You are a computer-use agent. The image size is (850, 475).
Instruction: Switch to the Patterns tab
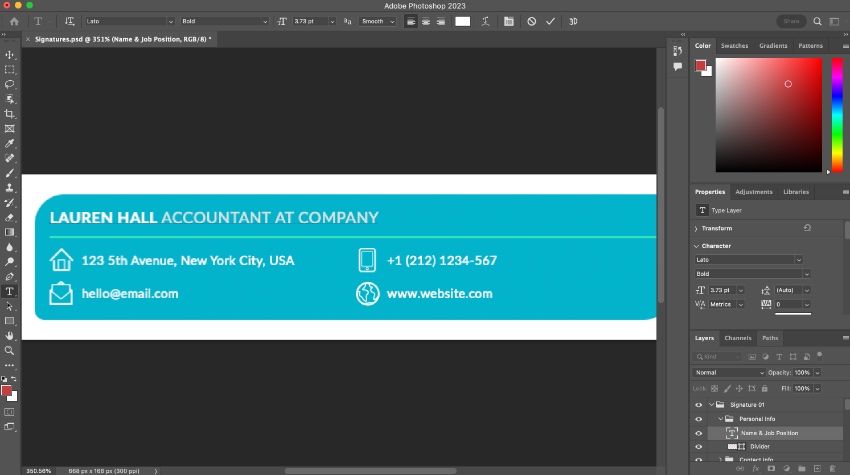(810, 46)
